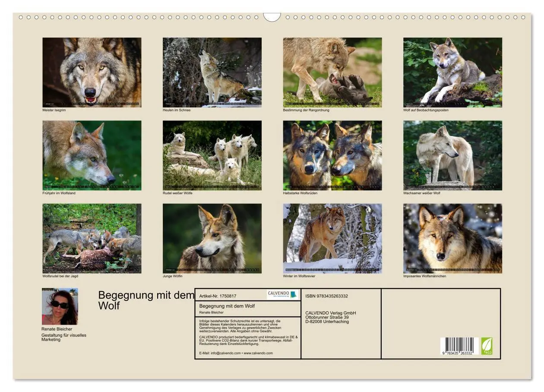Click the caption Wolf auf Beobachtungsposten
This screenshot has width=544, height=392.
[426, 110]
